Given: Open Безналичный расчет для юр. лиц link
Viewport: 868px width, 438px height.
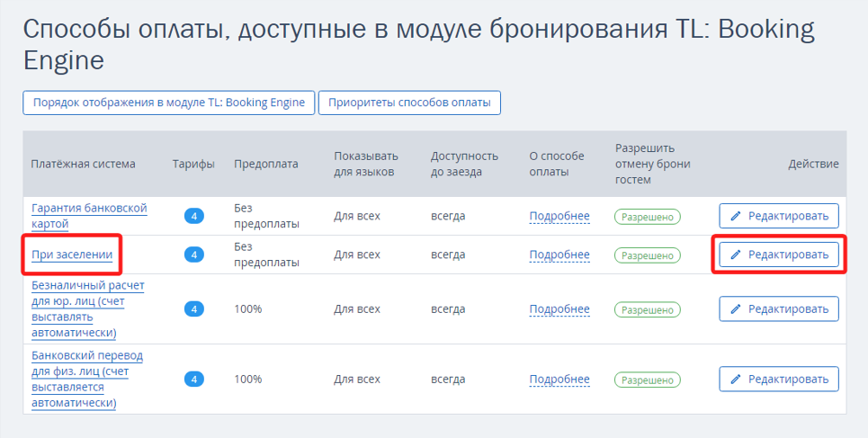Looking at the screenshot, I should (x=88, y=309).
